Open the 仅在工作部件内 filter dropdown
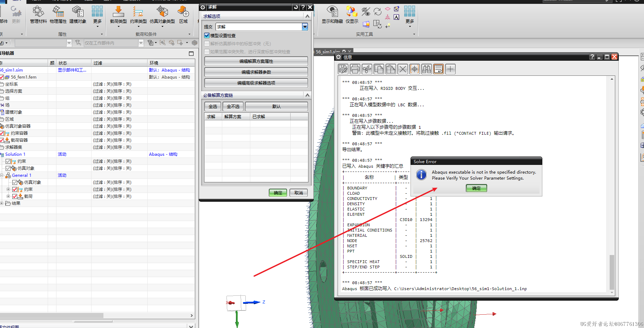644x328 pixels. [141, 43]
